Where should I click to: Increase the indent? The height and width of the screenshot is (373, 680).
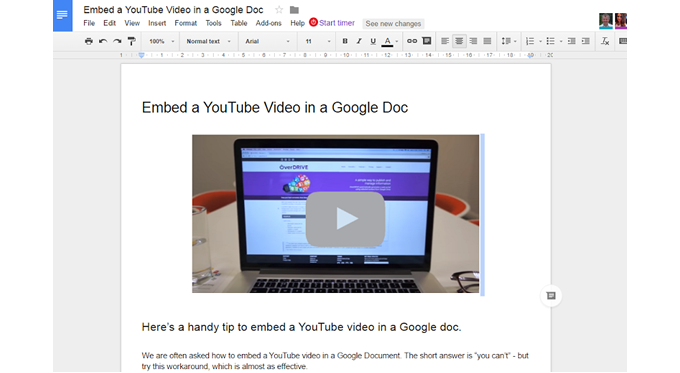585,41
